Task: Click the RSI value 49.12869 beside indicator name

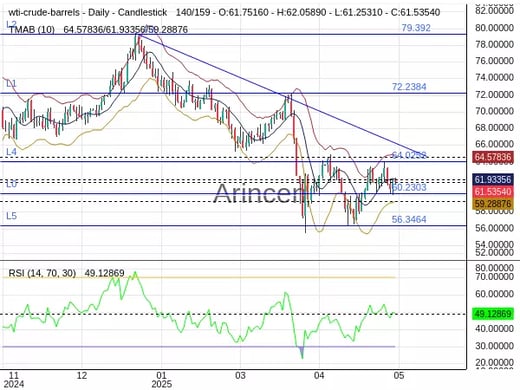Action: click(x=104, y=273)
